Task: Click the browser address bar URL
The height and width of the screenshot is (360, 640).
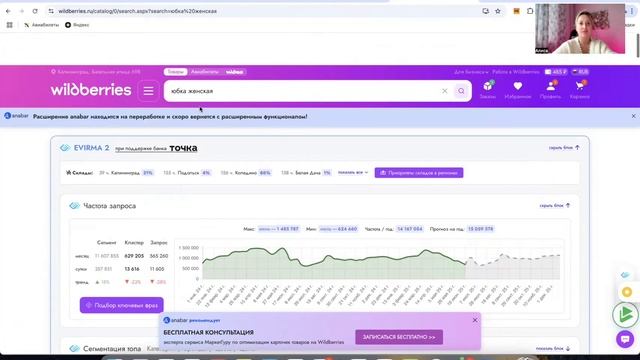Action: coord(138,11)
